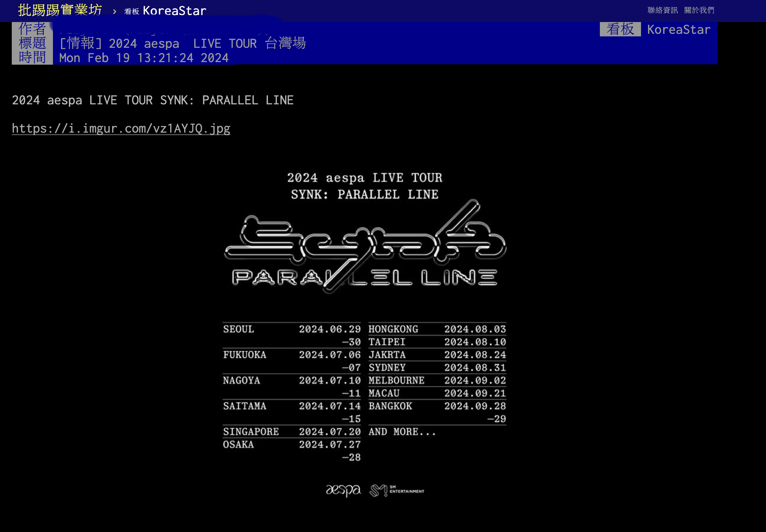Click the breadcrumb arrow separator
This screenshot has width=766, height=532.
coord(114,12)
